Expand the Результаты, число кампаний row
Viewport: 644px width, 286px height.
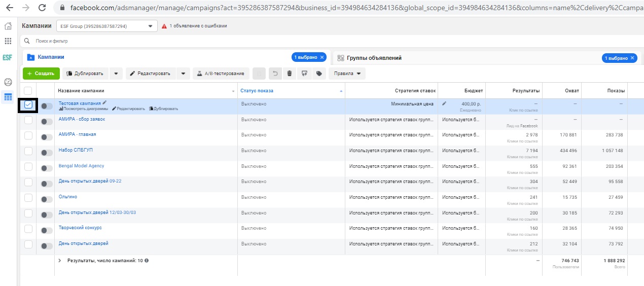[x=60, y=260]
